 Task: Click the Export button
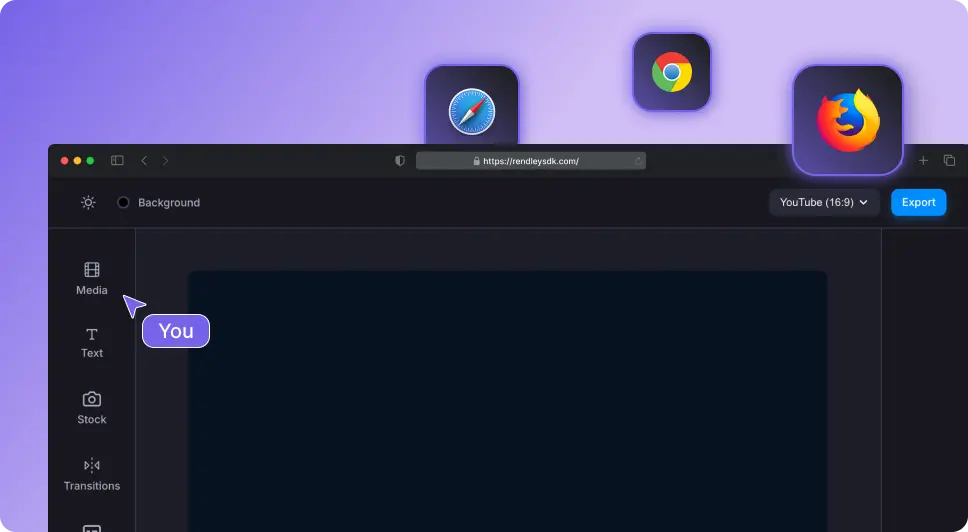pyautogui.click(x=918, y=202)
